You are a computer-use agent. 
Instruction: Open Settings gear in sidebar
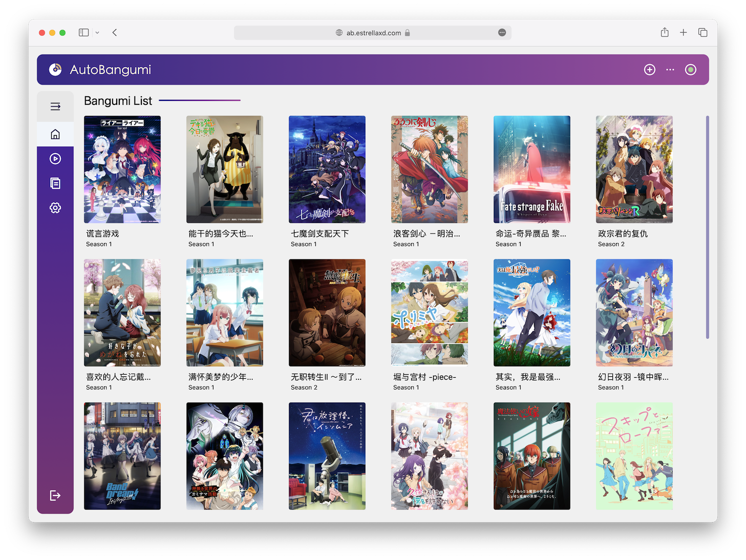[55, 208]
